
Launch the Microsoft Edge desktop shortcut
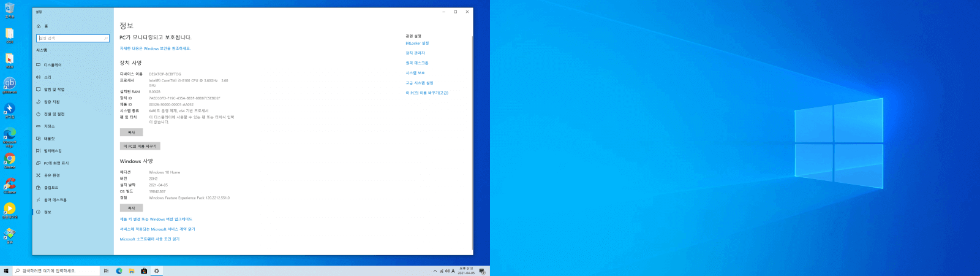coord(10,137)
